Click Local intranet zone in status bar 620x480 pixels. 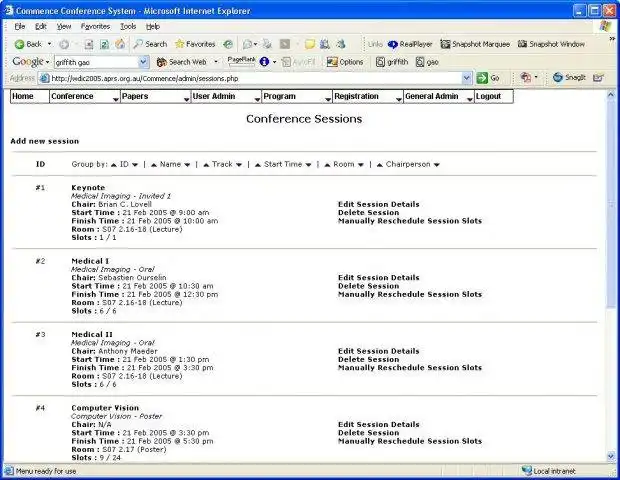click(550, 471)
